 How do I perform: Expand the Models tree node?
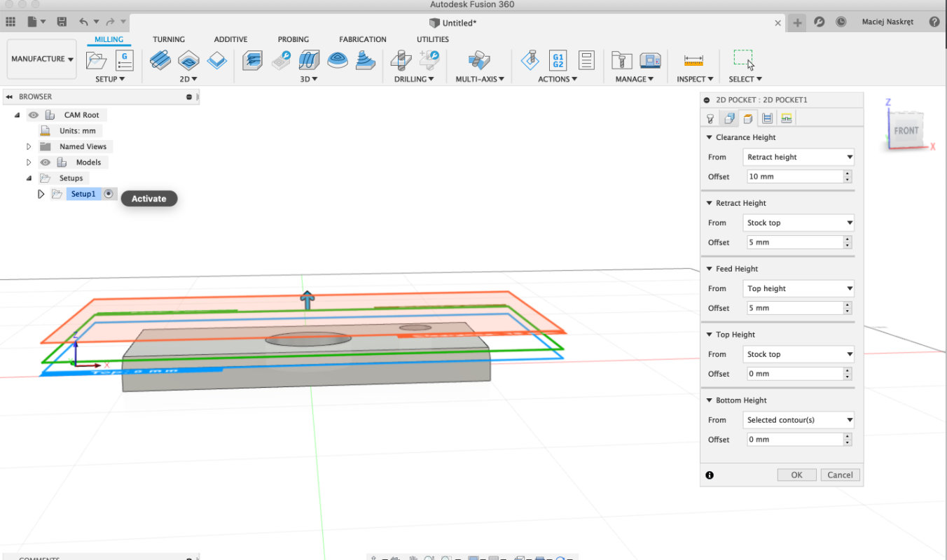[29, 162]
